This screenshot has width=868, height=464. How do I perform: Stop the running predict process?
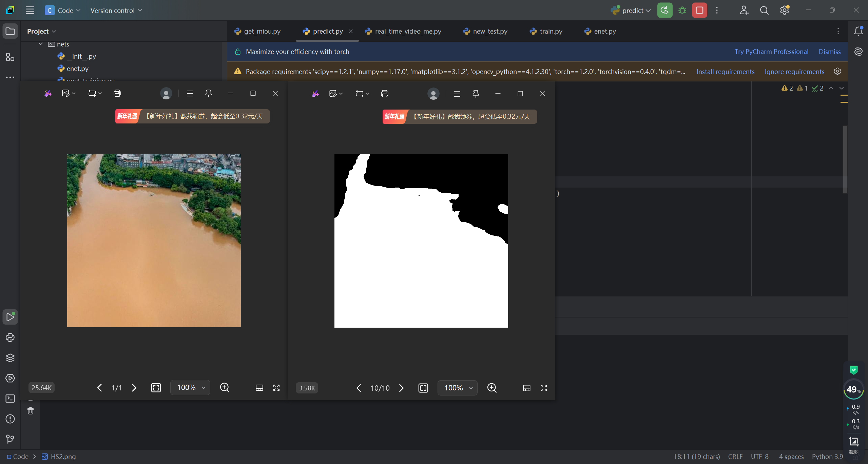pyautogui.click(x=699, y=11)
